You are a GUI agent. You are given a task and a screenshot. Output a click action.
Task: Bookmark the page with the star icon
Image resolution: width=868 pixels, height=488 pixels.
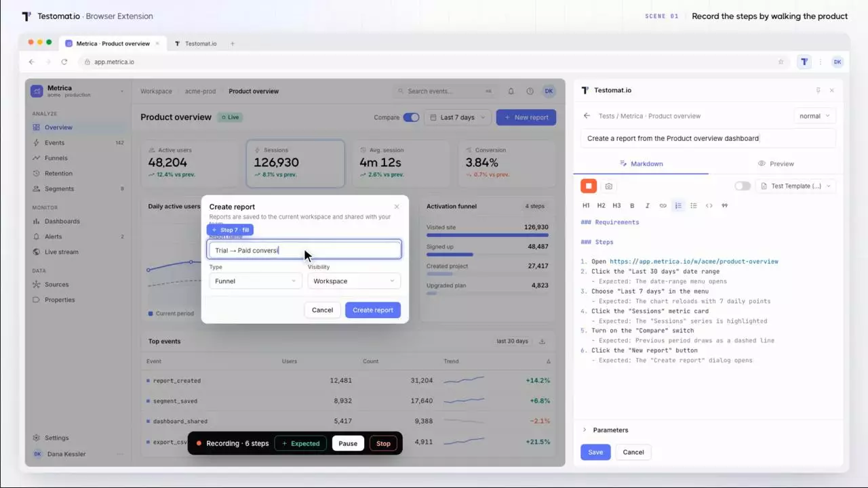[x=781, y=62]
